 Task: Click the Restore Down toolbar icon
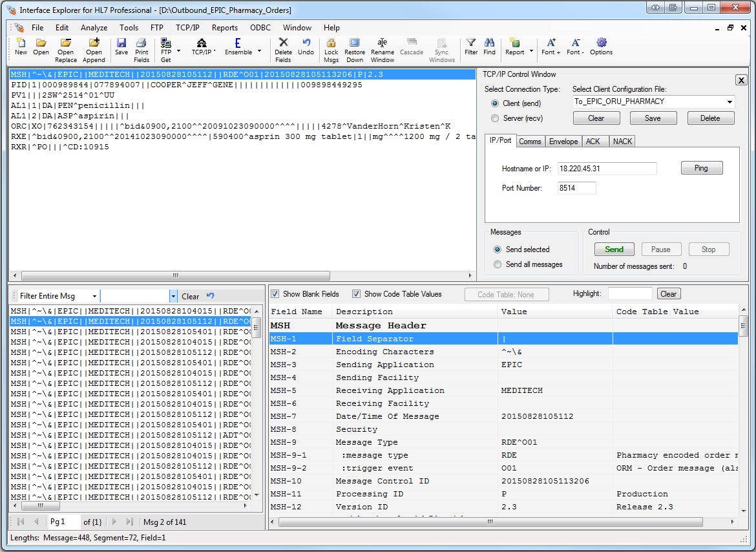[354, 50]
